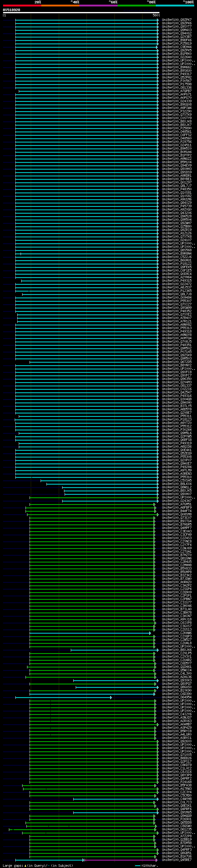Click label UniRef100_C4I2Y6
197x868 pixels.
[x=177, y=714]
